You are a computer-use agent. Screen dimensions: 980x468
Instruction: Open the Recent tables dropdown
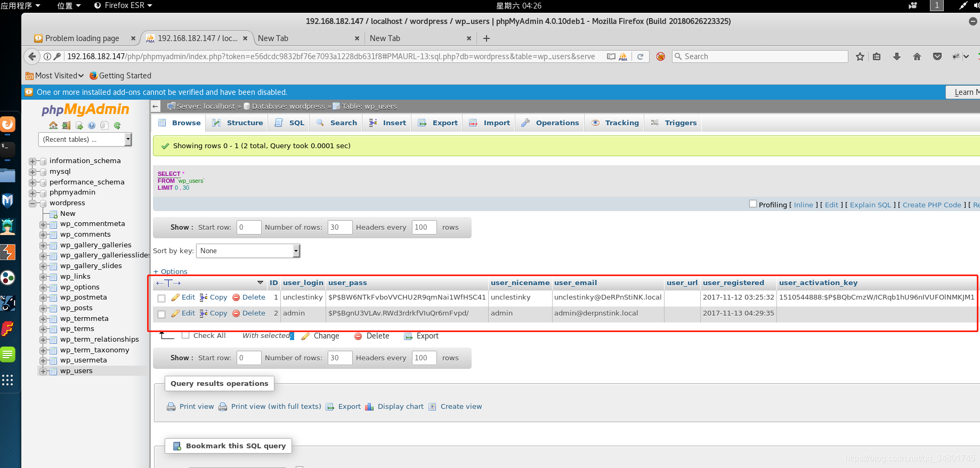pyautogui.click(x=85, y=140)
